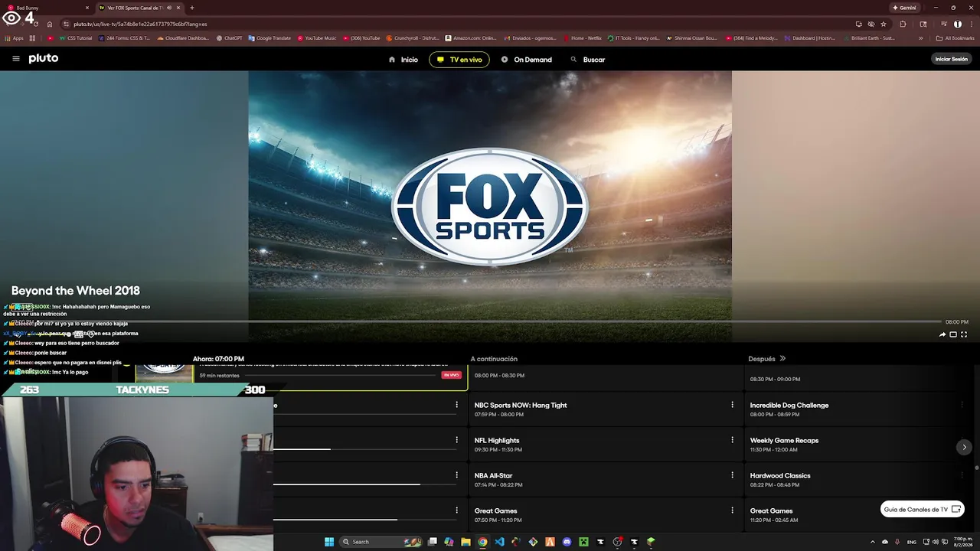Click the browser home button

pyautogui.click(x=50, y=24)
